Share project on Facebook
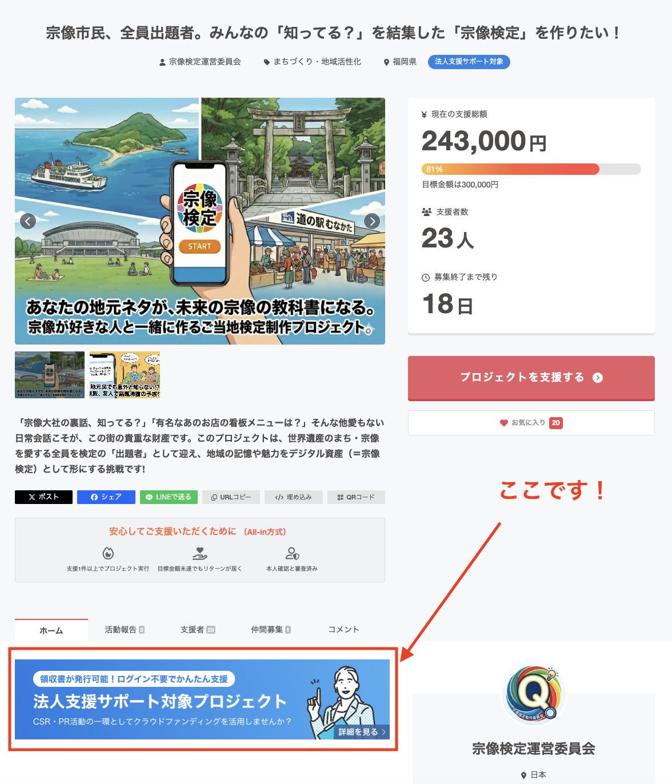The image size is (672, 784). coord(106,497)
